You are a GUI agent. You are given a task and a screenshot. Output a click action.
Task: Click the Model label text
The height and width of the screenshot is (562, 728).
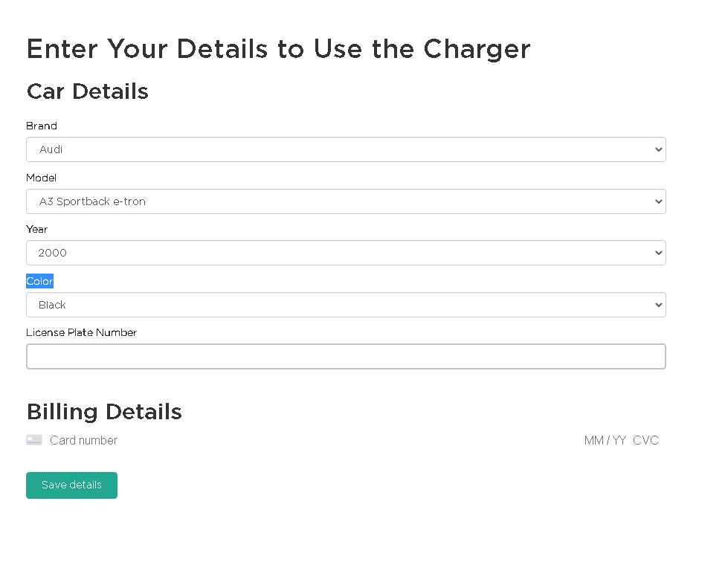coord(42,178)
